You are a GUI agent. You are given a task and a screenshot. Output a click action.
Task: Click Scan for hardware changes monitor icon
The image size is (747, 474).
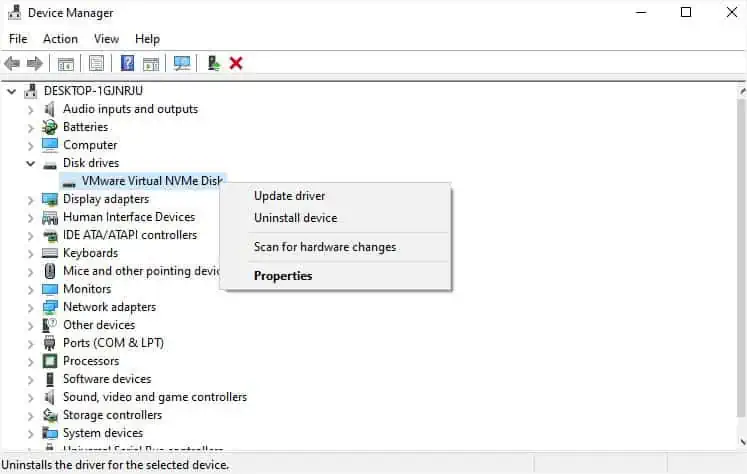(182, 63)
